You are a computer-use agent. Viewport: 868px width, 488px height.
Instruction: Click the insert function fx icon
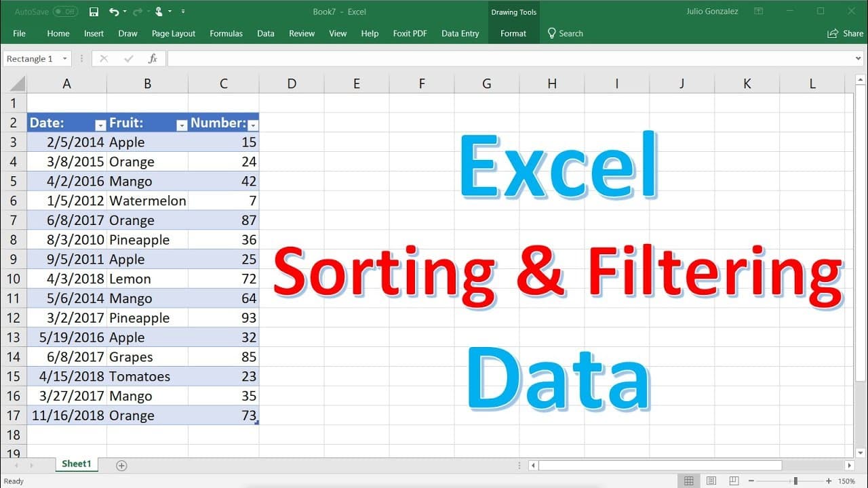click(153, 59)
